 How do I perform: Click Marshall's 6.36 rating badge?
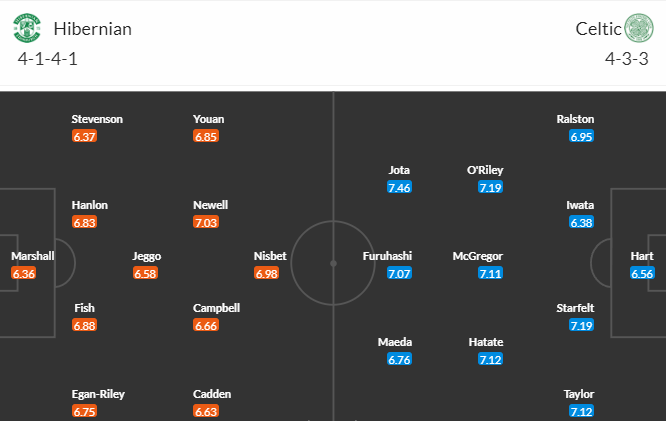pos(23,273)
